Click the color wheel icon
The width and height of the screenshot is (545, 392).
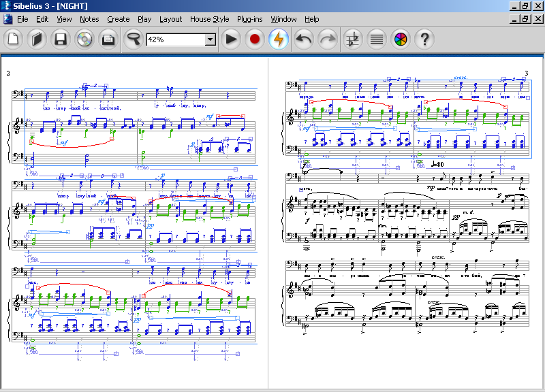point(401,39)
